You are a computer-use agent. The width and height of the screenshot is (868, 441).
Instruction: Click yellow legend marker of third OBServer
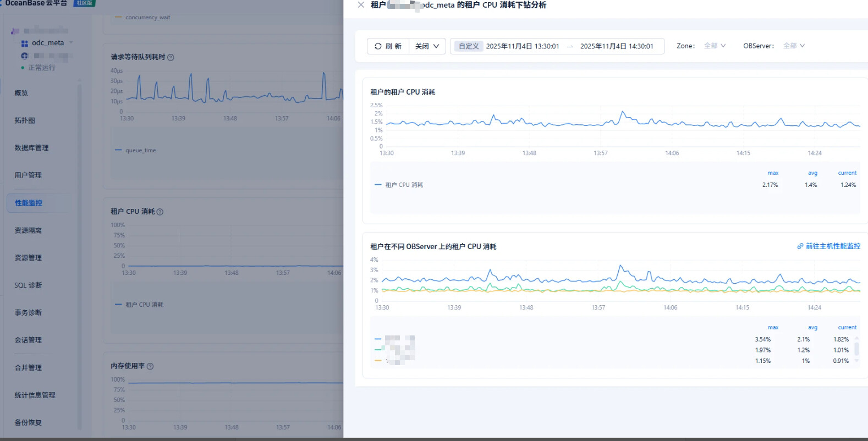[378, 361]
